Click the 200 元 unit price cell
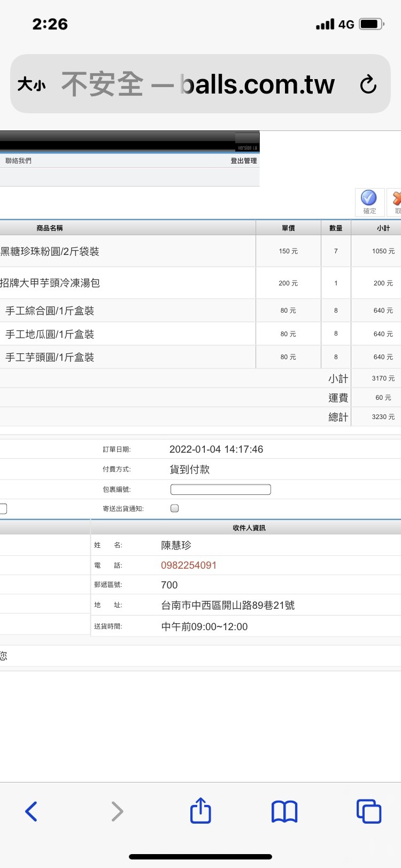This screenshot has width=401, height=868. click(288, 283)
